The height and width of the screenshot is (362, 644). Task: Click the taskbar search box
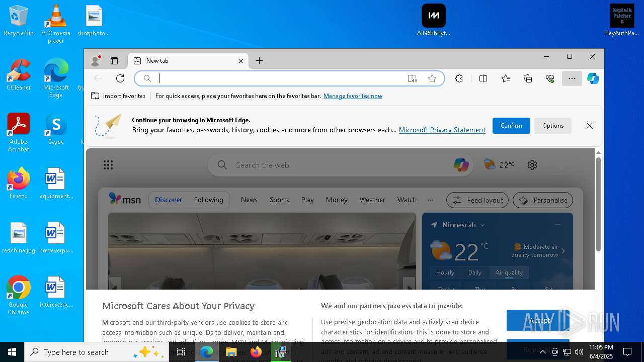pyautogui.click(x=97, y=352)
